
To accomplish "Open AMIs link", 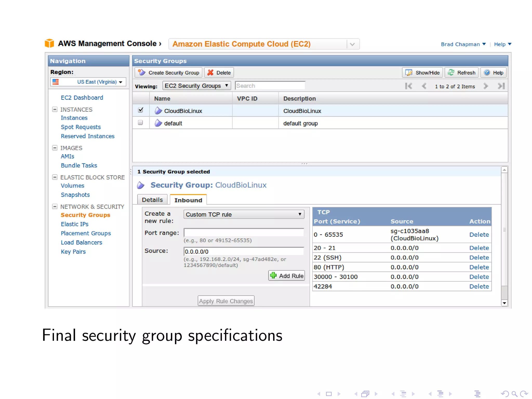I will point(67,156).
